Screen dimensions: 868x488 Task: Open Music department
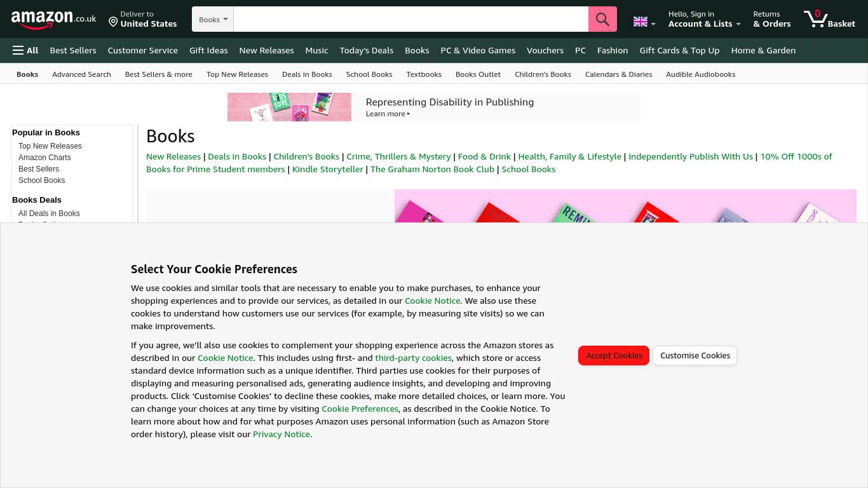(x=316, y=50)
